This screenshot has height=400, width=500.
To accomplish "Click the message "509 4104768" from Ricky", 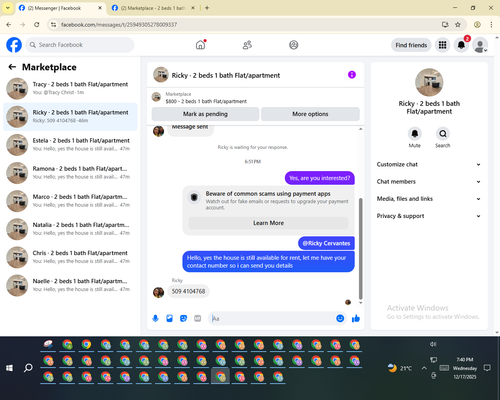I will tap(188, 291).
